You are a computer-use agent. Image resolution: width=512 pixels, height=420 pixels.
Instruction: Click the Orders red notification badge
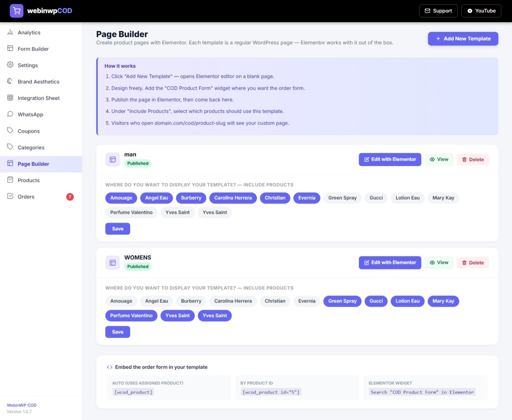click(x=70, y=197)
